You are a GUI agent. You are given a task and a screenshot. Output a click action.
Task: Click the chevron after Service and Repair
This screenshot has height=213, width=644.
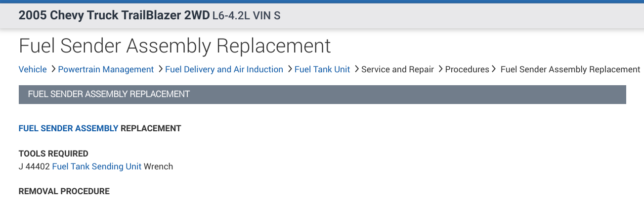point(440,69)
